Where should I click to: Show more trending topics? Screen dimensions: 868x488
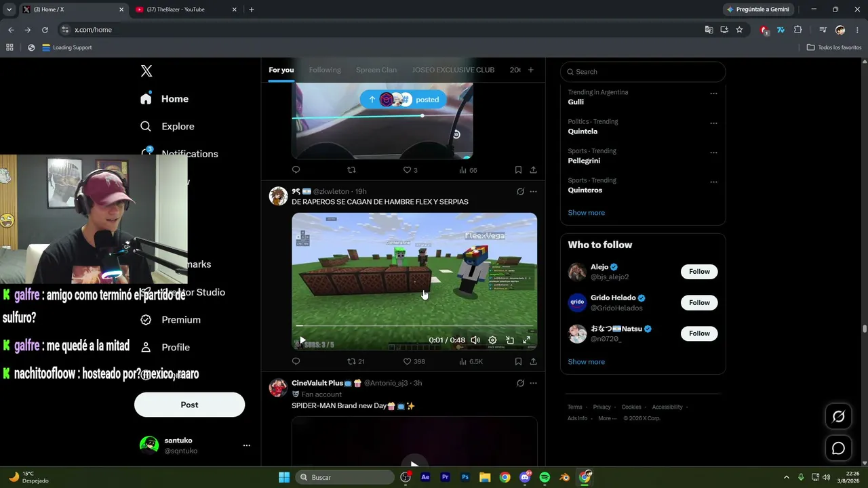click(586, 213)
